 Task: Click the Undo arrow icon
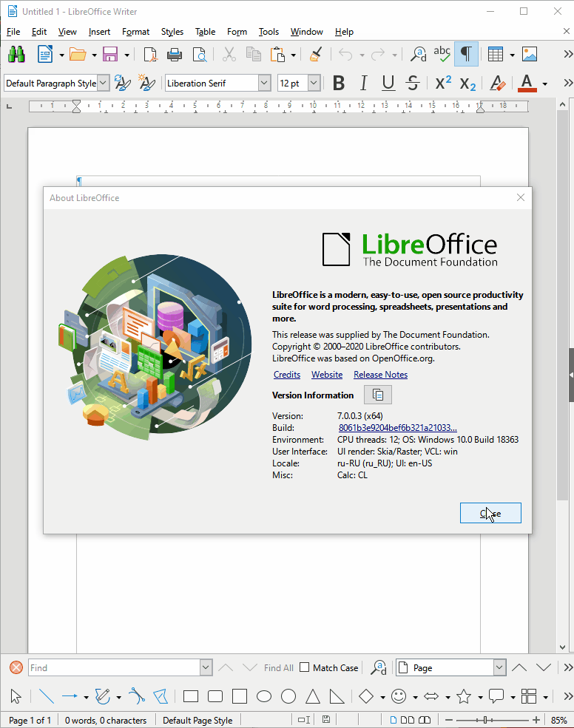345,55
